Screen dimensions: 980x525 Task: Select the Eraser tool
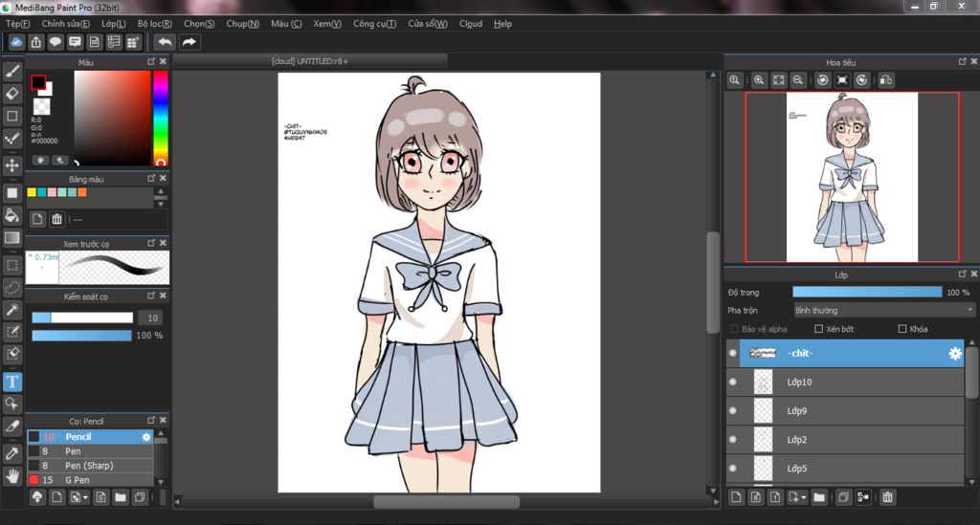click(x=12, y=94)
